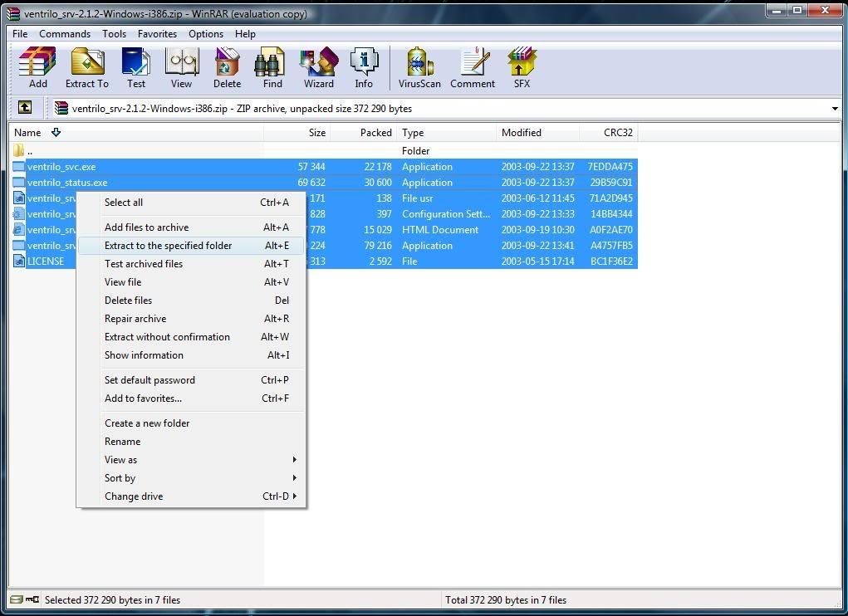Open the Find toolbar tool
The height and width of the screenshot is (616, 848).
click(x=272, y=67)
